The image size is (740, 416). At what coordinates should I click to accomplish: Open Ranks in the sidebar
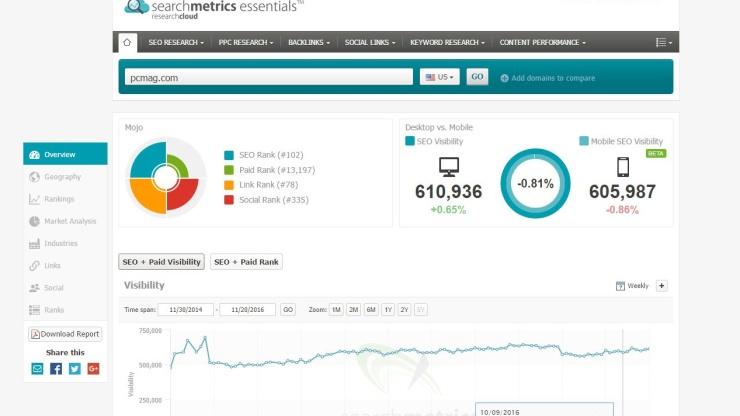pos(65,310)
